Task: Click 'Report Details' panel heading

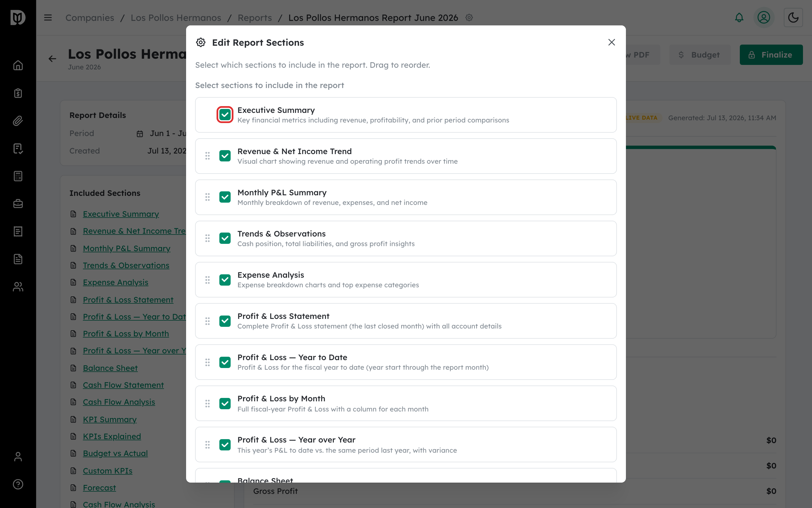Action: coord(98,115)
